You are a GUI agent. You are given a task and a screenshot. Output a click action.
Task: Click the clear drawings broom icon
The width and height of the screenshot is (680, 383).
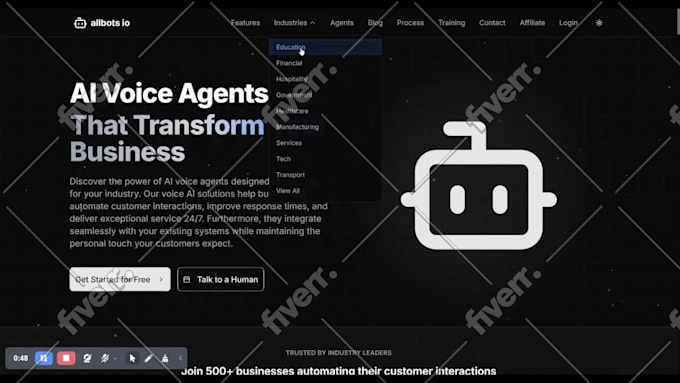click(165, 358)
